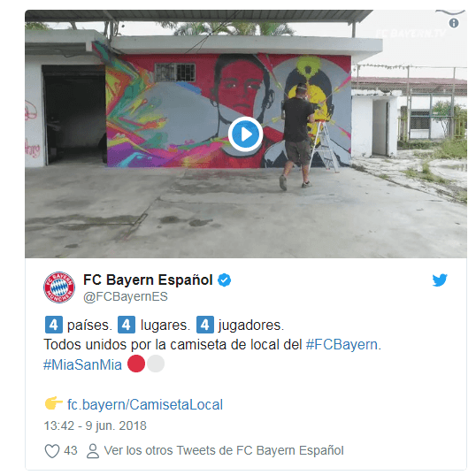Click the mural video thumbnail
476x475 pixels.
click(x=246, y=134)
